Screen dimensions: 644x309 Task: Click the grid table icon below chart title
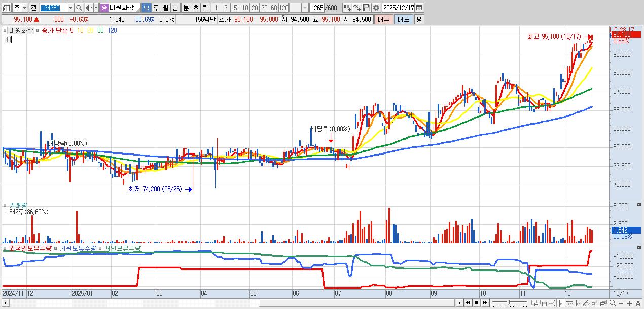tap(8, 40)
